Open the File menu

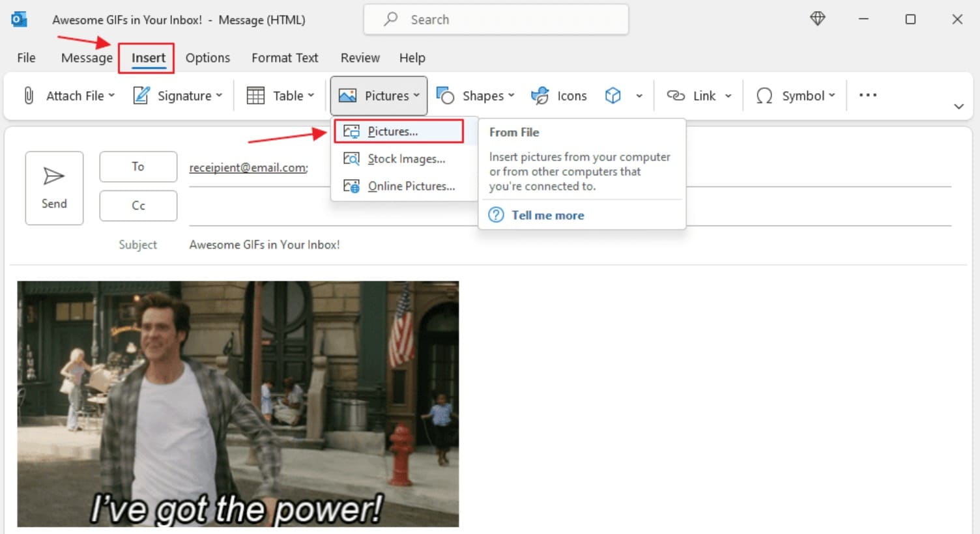pyautogui.click(x=25, y=57)
